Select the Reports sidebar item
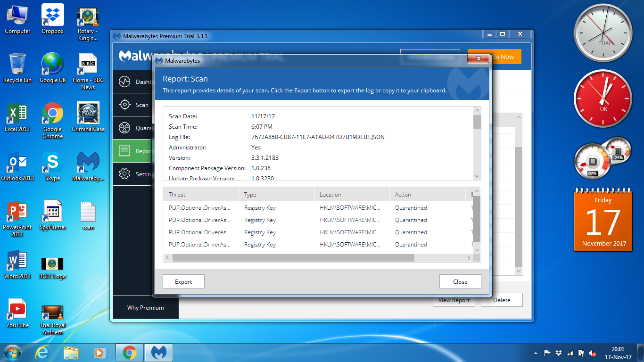This screenshot has width=644, height=362. point(133,151)
